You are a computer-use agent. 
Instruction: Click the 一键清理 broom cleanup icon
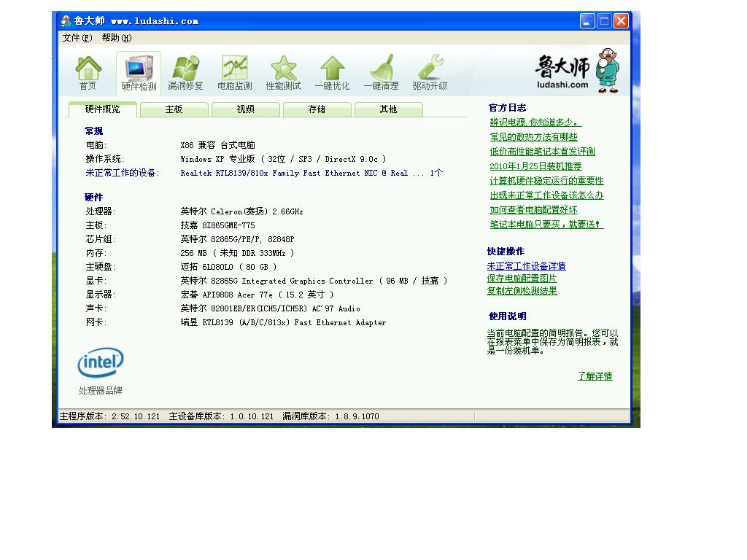pos(381,73)
